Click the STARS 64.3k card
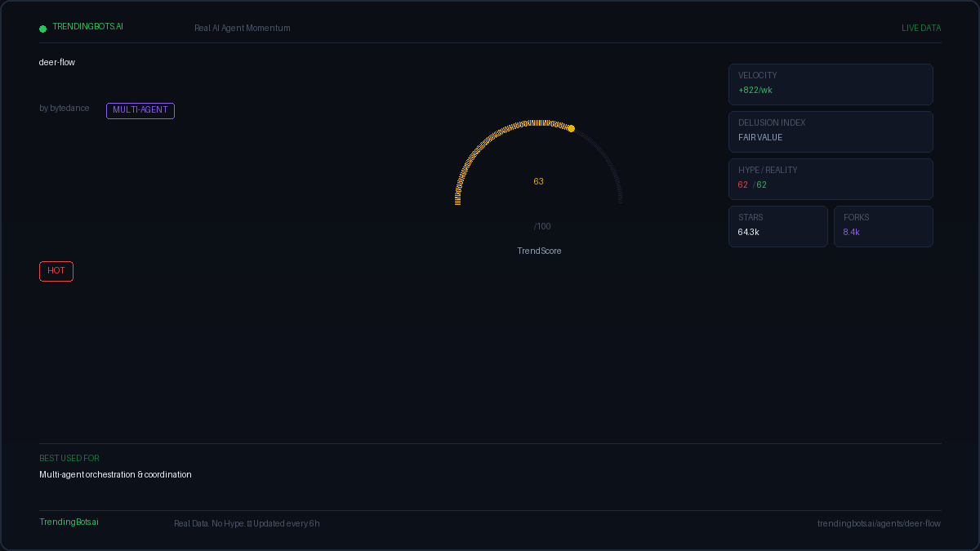This screenshot has height=551, width=980. (x=778, y=226)
